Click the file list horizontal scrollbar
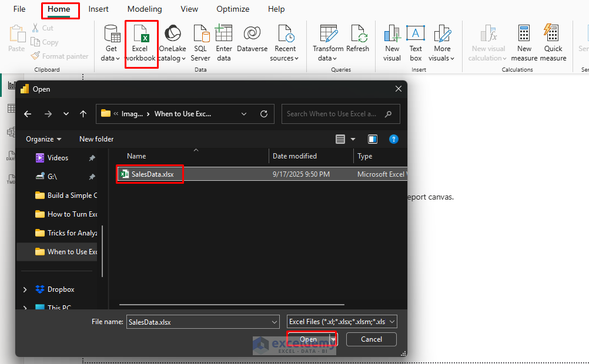Screen dimensions: 589x364 (232, 305)
